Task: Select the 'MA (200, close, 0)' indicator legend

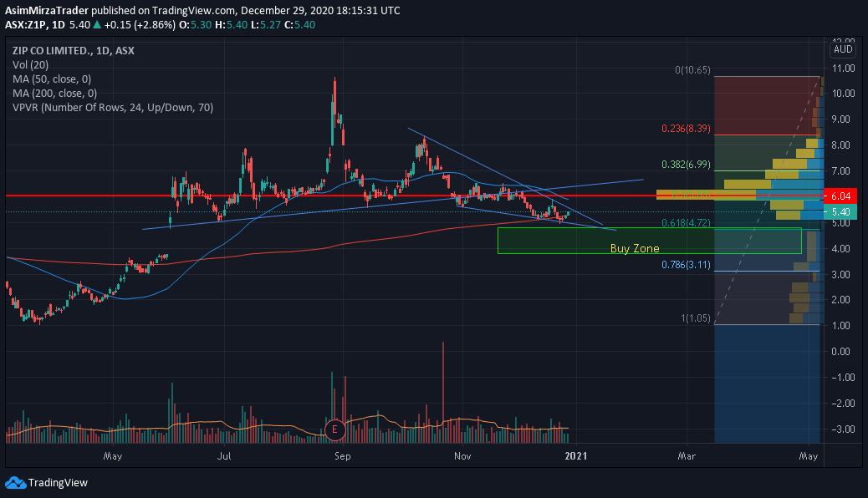Action: tap(55, 94)
